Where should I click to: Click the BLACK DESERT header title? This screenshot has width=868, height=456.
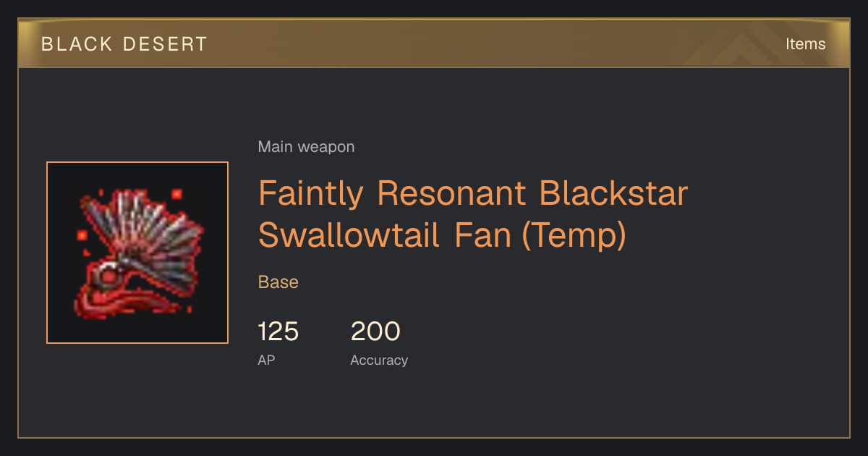tap(124, 44)
